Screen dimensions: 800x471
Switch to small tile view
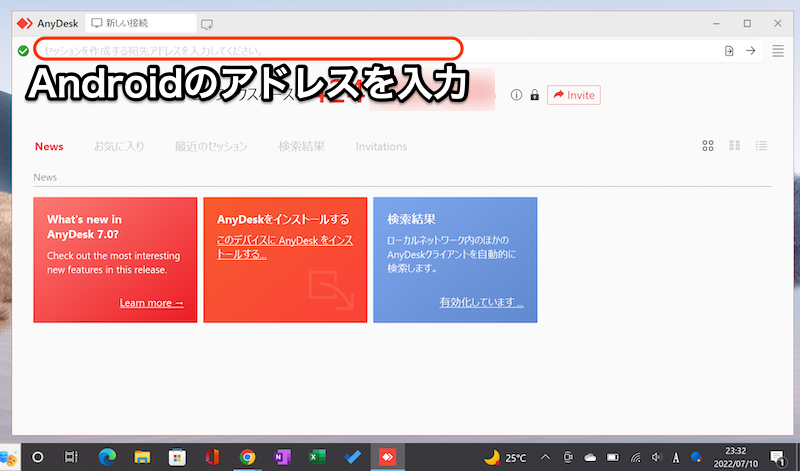pos(735,146)
